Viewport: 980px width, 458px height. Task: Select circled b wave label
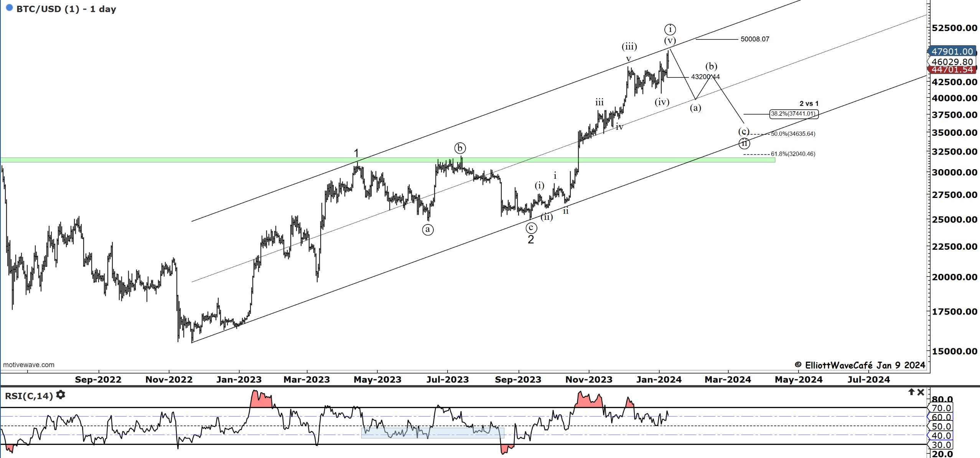tap(460, 148)
